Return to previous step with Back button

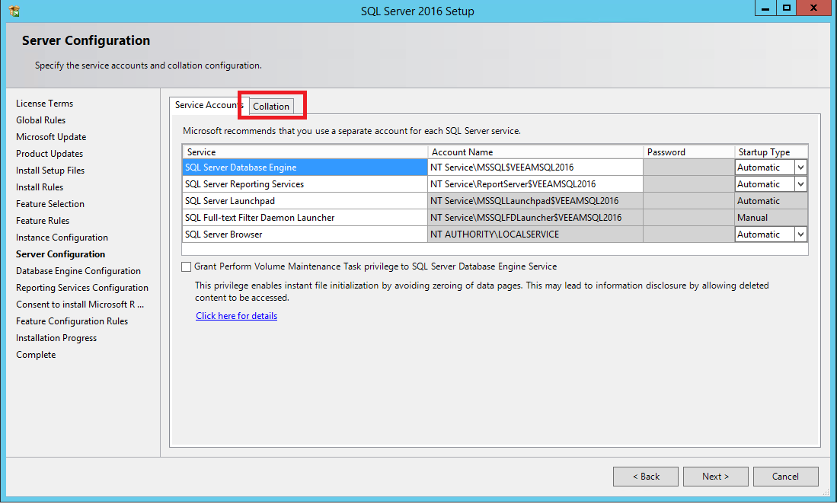point(646,477)
